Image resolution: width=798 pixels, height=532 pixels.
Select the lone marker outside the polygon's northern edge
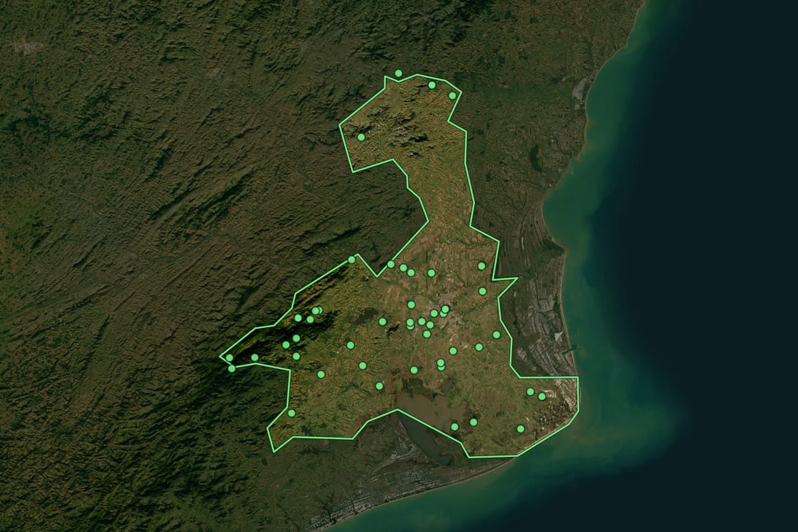(x=398, y=73)
